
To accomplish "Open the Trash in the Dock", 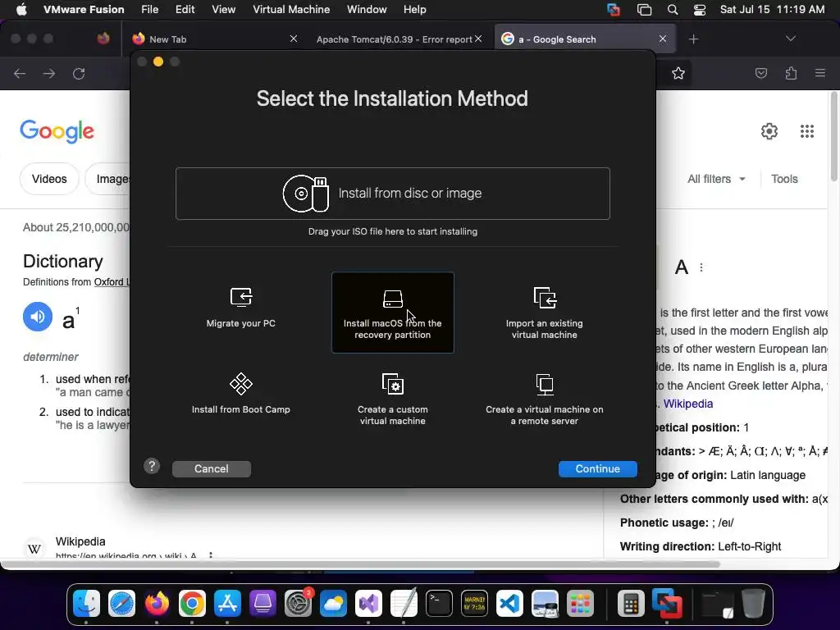I will [x=753, y=604].
